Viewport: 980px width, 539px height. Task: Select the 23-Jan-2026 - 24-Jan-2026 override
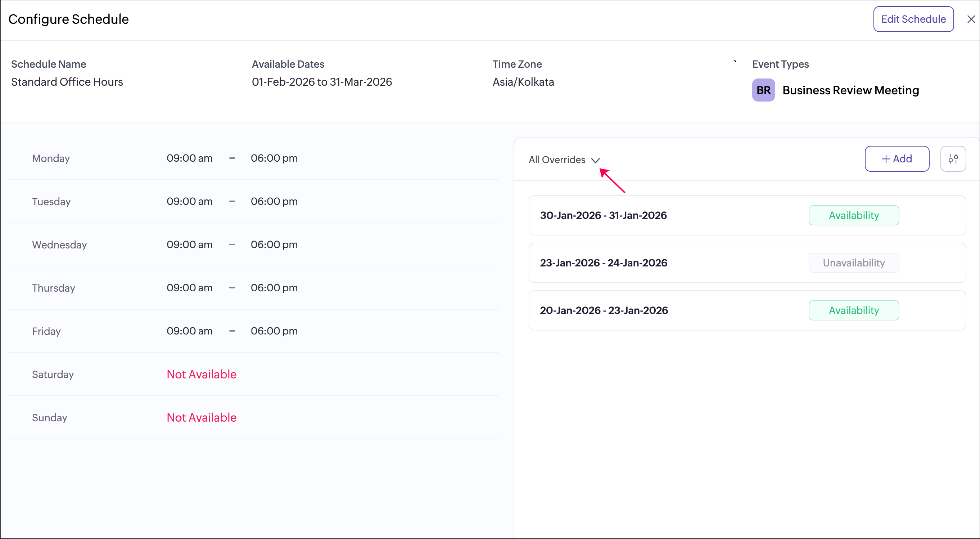(x=604, y=263)
